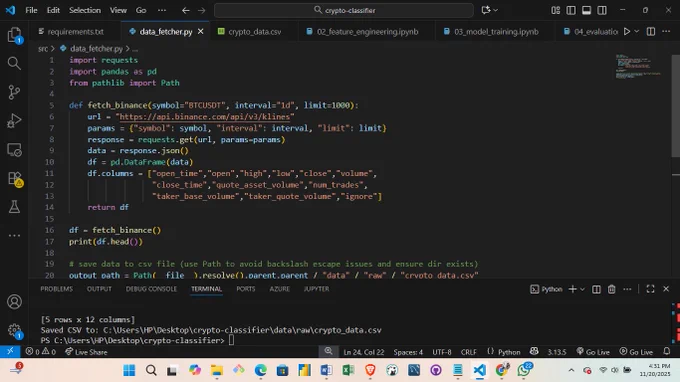Open the Customize Layout control
This screenshot has height=382, width=680.
point(556,10)
